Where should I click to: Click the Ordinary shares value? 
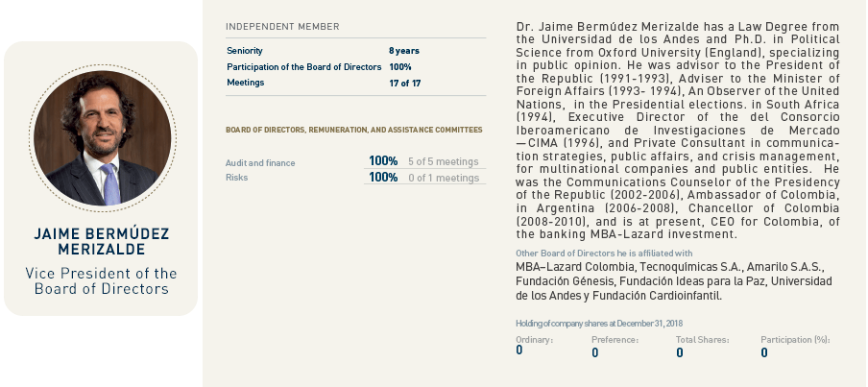pos(519,350)
